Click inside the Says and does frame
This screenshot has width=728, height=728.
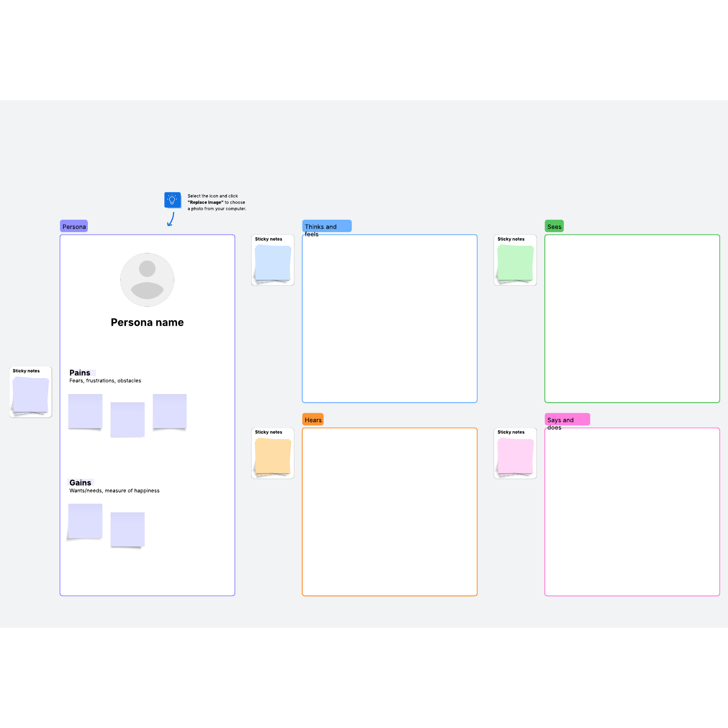(x=632, y=512)
